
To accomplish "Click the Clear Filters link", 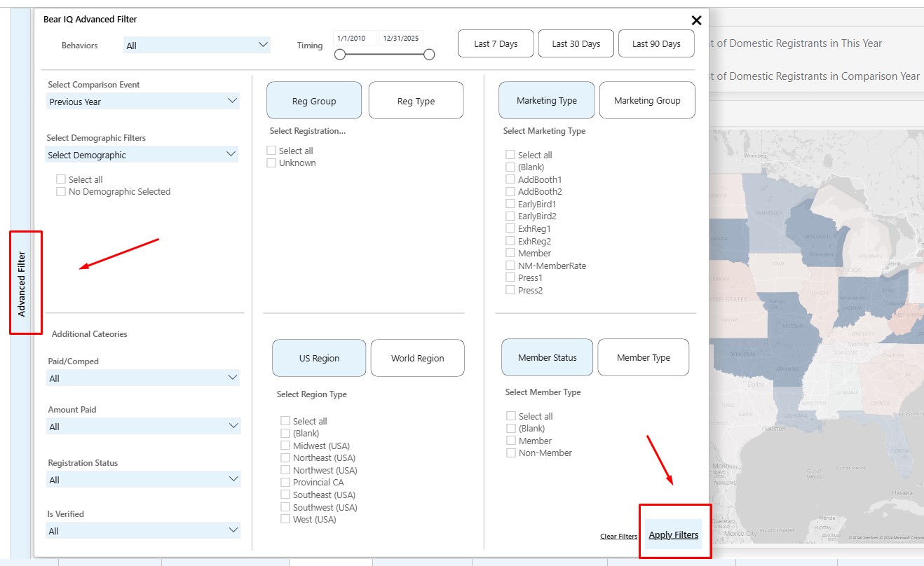I will click(618, 537).
